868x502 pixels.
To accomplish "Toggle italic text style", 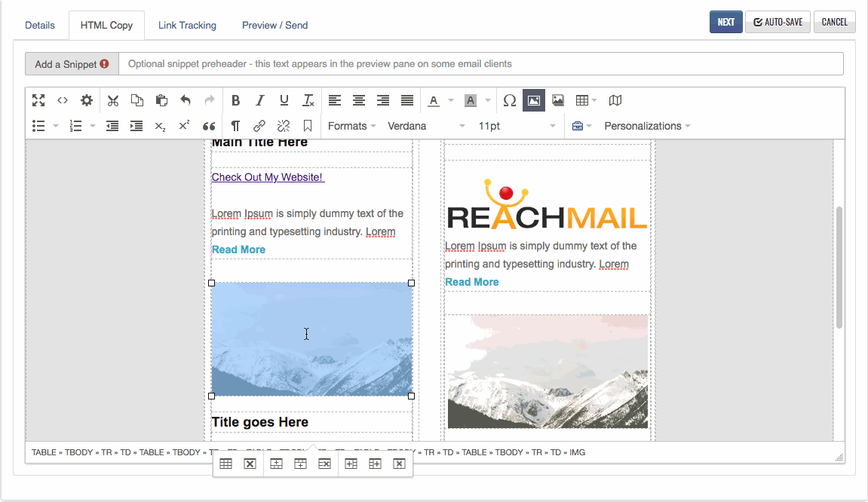I will tap(259, 100).
